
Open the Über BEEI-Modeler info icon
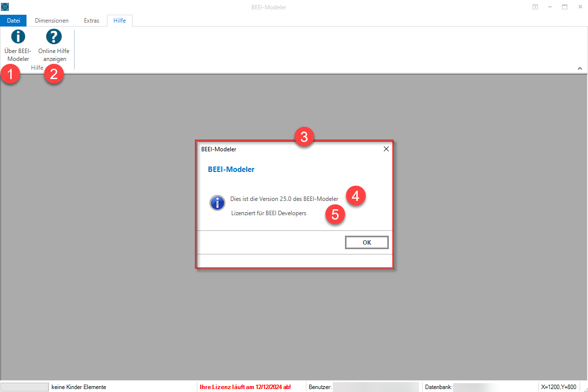[18, 37]
